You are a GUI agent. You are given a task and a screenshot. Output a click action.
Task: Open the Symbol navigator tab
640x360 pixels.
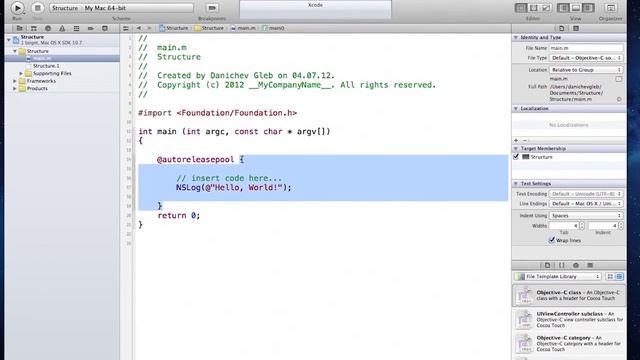tap(33, 28)
